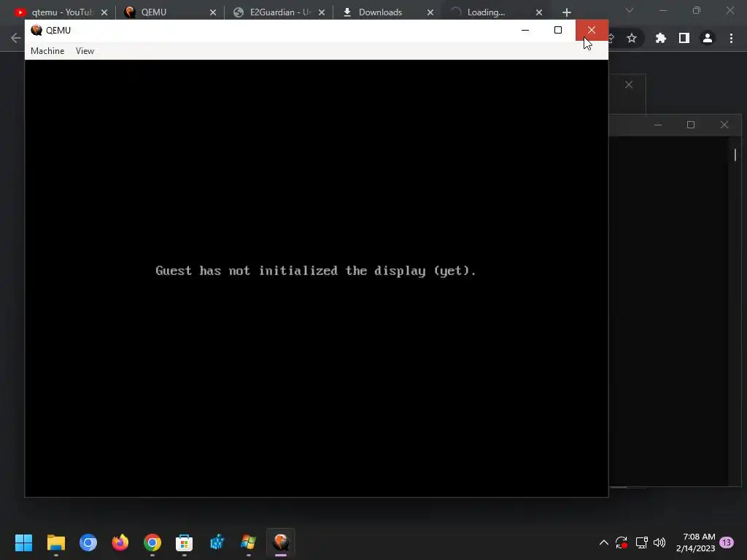Bookmark this page with the star icon
Viewport: 747px width, 560px height.
pos(632,38)
